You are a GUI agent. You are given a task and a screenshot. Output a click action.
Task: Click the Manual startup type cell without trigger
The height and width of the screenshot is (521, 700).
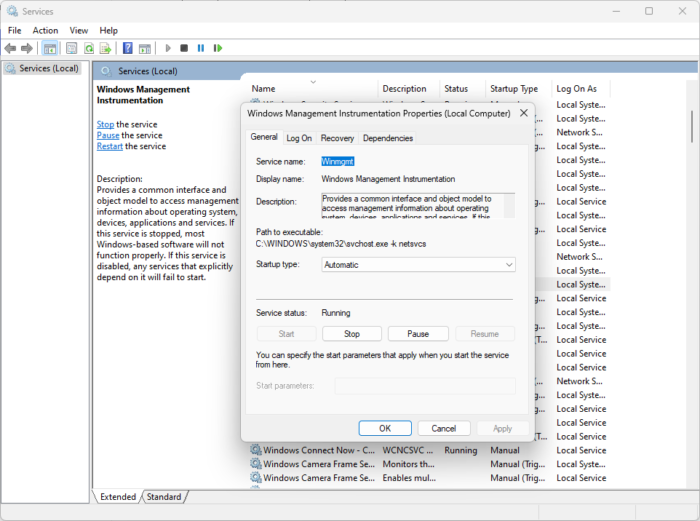pos(505,450)
